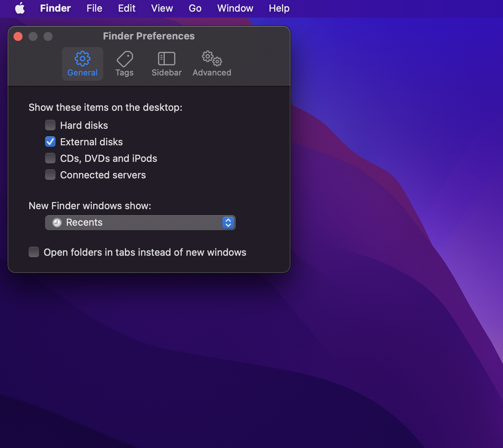This screenshot has height=448, width=503.
Task: Open the View menu
Action: [x=162, y=8]
